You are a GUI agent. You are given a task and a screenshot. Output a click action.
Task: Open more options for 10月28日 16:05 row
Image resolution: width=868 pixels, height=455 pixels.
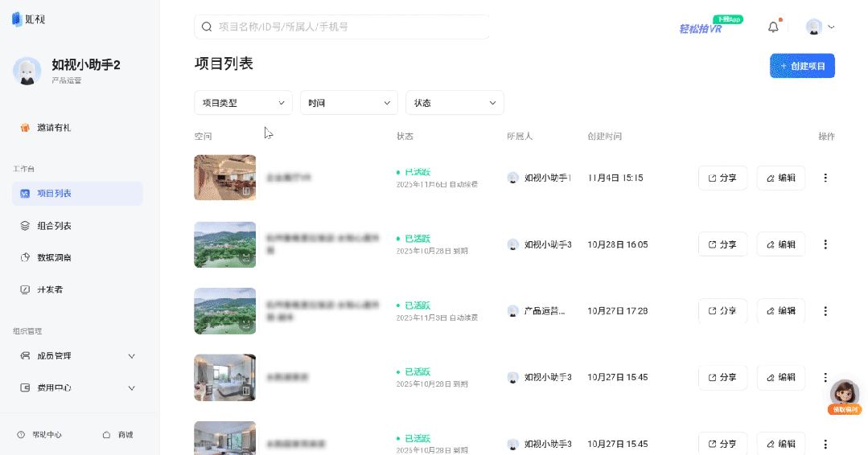pos(825,244)
